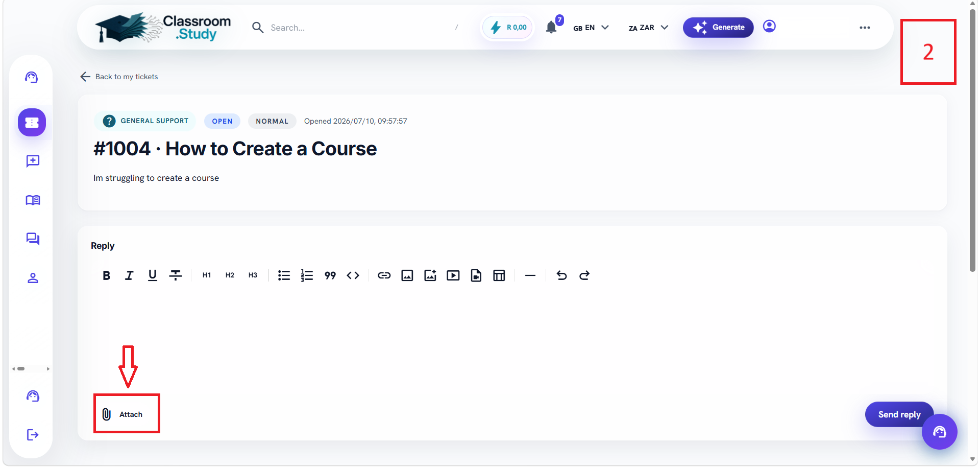This screenshot has width=980, height=467.
Task: Insert a hyperlink via link icon
Action: [384, 275]
